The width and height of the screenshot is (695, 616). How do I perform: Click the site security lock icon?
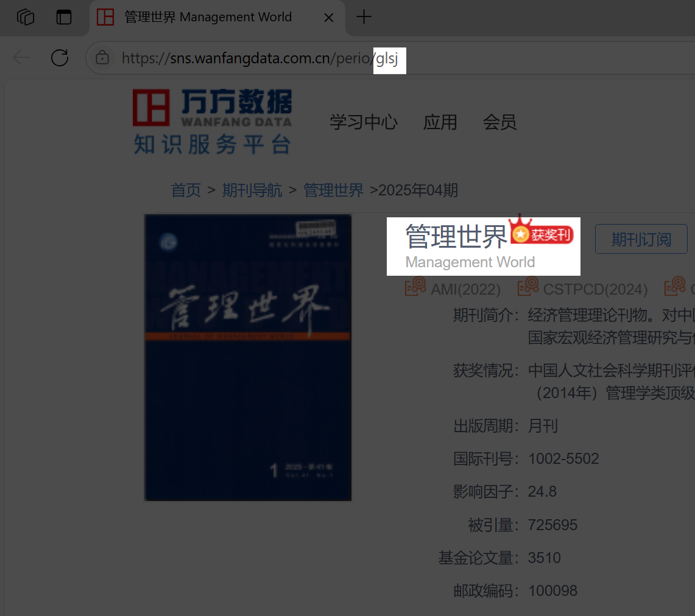pos(103,58)
